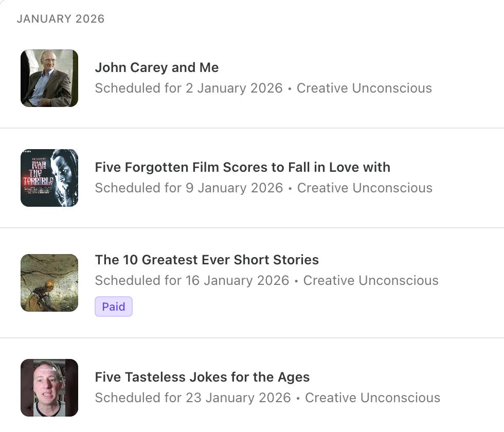Open Five Tasteless Jokes for the Ages
The height and width of the screenshot is (432, 504).
coord(202,377)
